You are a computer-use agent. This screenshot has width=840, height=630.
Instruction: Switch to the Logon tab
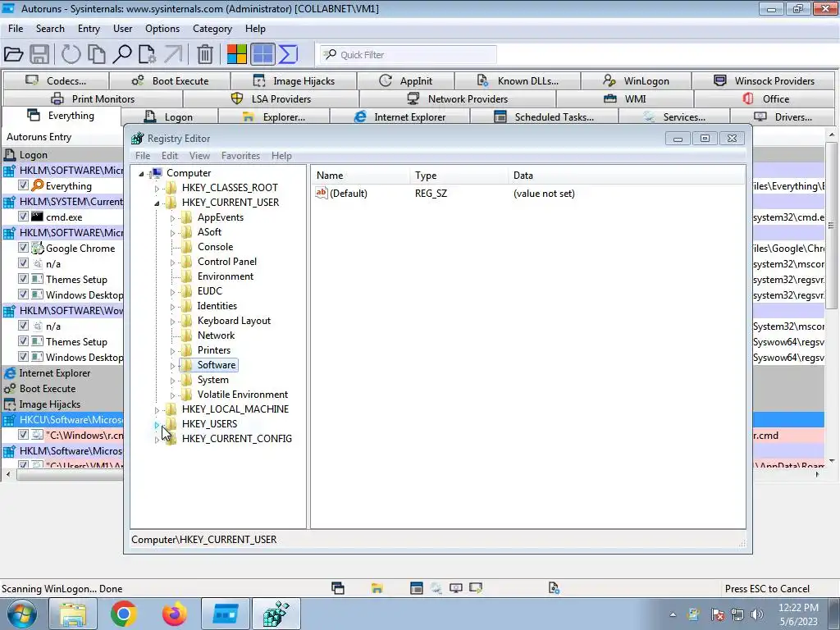169,116
